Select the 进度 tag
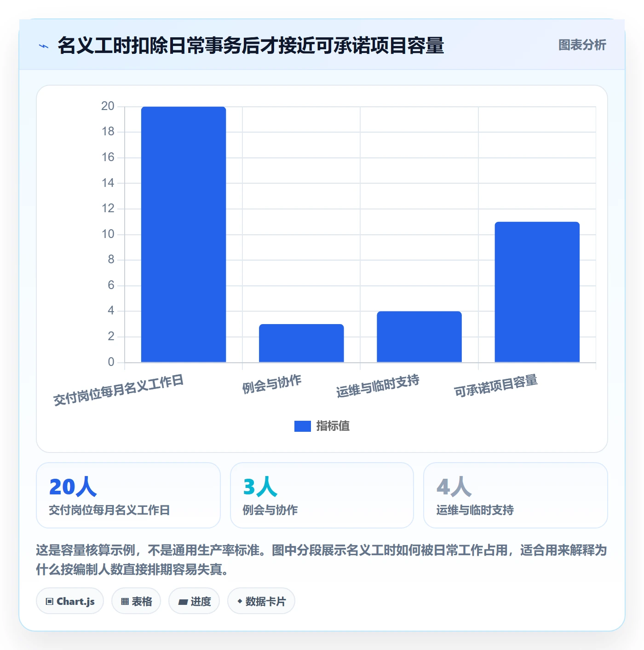Viewport: 644px width, 650px height. tap(194, 601)
